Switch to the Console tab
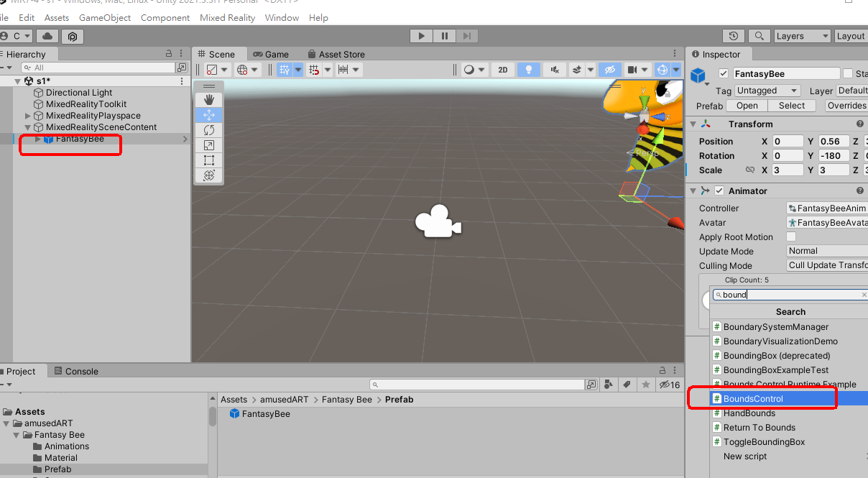The width and height of the screenshot is (868, 478). pyautogui.click(x=75, y=371)
